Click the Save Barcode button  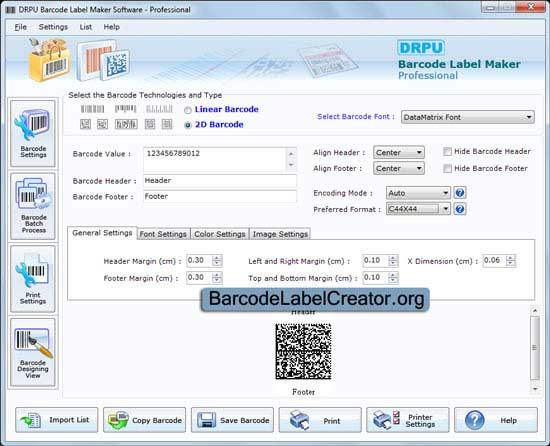click(x=232, y=420)
